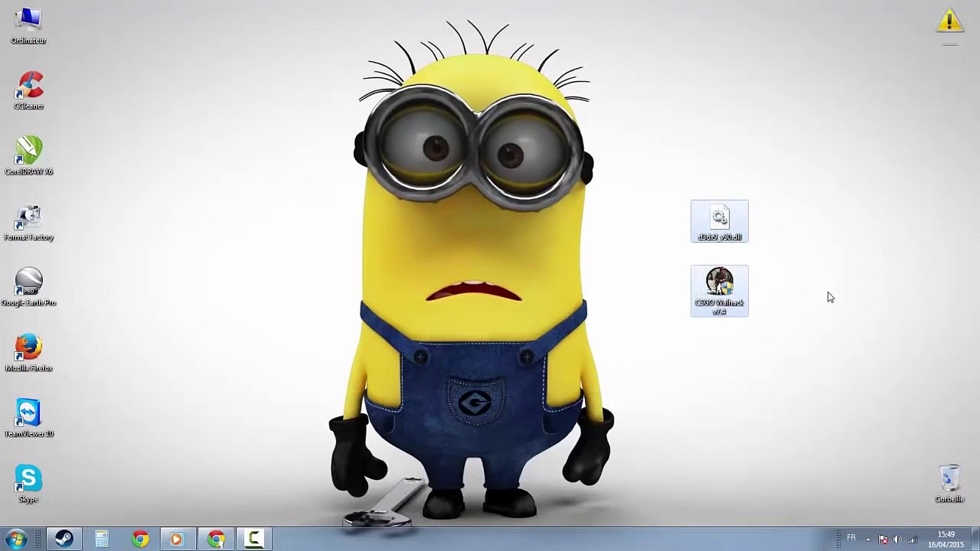Open the Calculator from the taskbar
This screenshot has width=980, height=551.
pyautogui.click(x=102, y=540)
